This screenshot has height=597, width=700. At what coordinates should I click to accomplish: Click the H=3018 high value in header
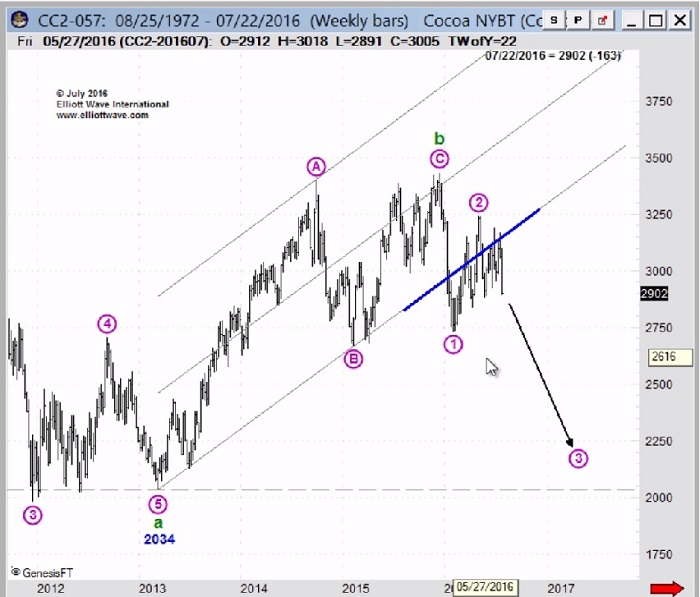(x=302, y=42)
